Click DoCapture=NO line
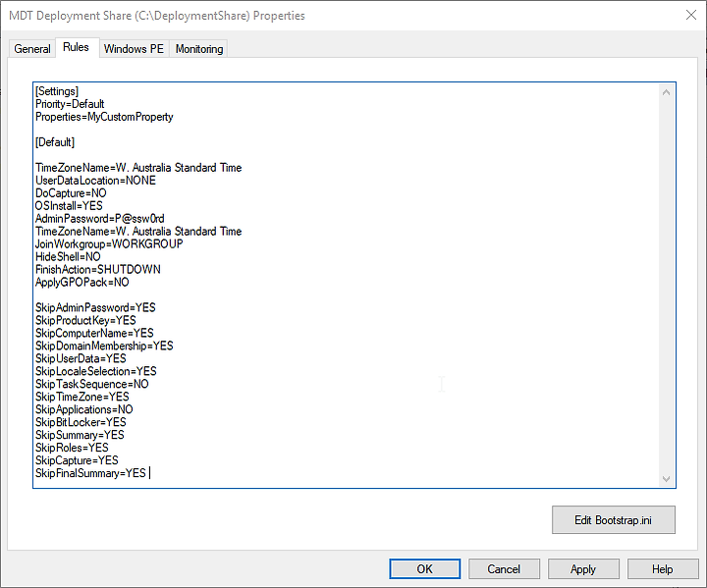This screenshot has height=588, width=707. click(71, 193)
